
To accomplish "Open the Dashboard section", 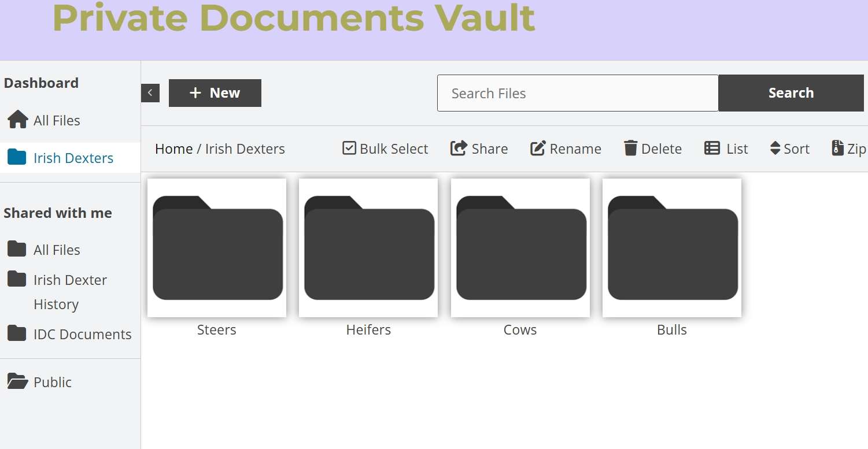I will point(41,83).
